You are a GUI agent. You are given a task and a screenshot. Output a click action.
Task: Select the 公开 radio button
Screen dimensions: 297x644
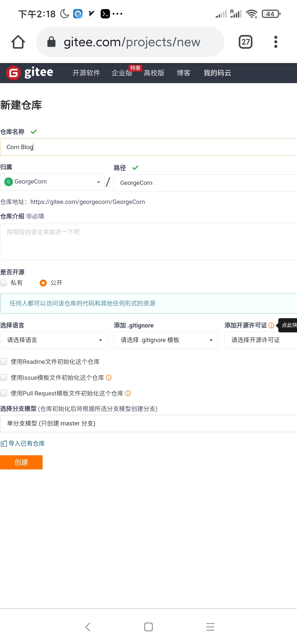(x=43, y=283)
